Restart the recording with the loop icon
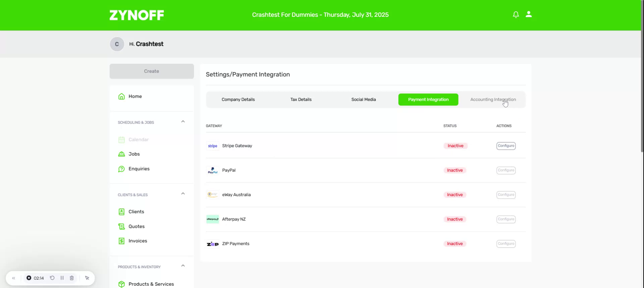 click(52, 278)
